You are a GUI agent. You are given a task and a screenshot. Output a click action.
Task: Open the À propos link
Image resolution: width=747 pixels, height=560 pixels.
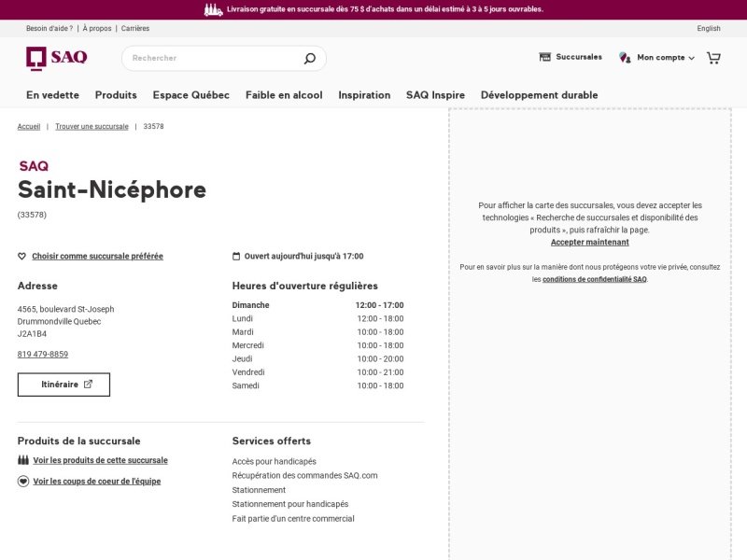[97, 28]
